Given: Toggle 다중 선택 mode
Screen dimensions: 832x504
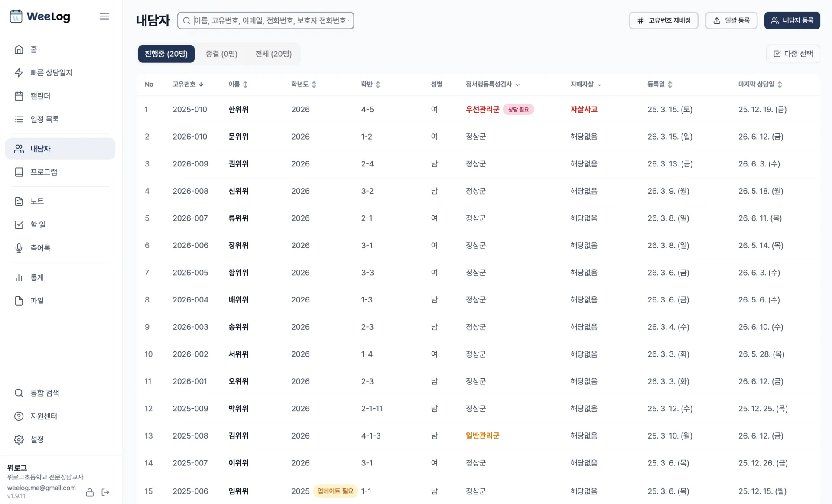Looking at the screenshot, I should [x=793, y=54].
